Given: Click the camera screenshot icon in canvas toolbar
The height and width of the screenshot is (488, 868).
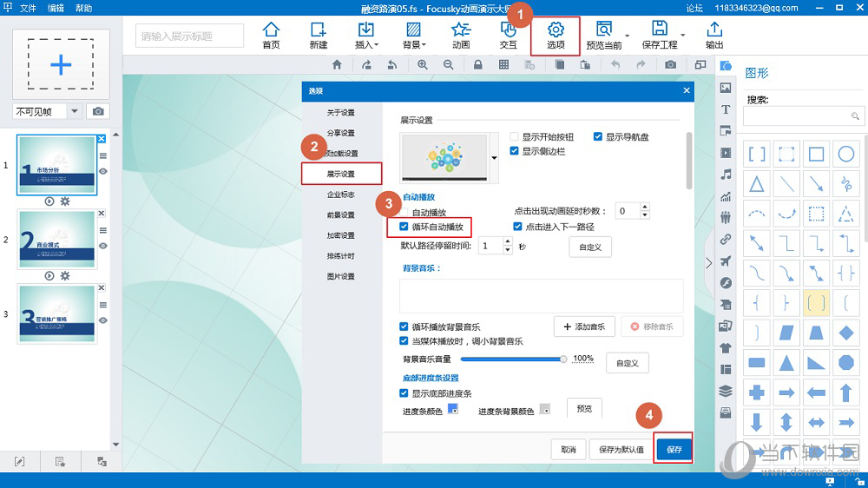Looking at the screenshot, I should click(670, 65).
